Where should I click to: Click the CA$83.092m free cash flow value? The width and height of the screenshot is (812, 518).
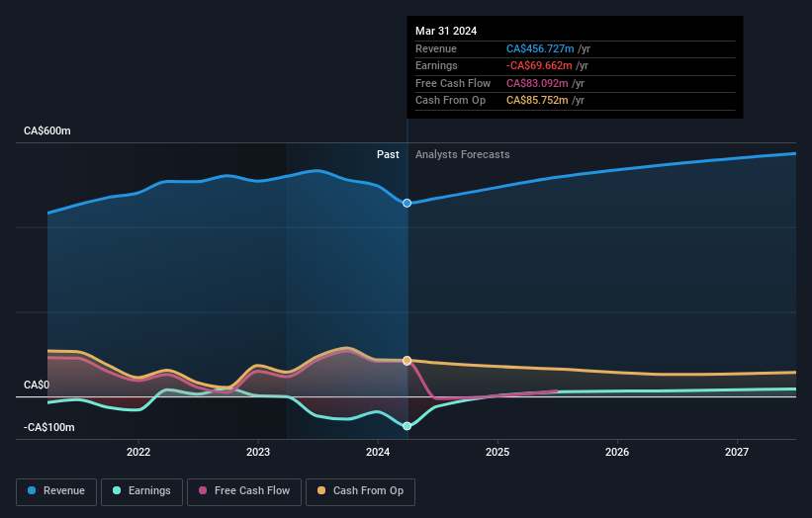tap(537, 83)
